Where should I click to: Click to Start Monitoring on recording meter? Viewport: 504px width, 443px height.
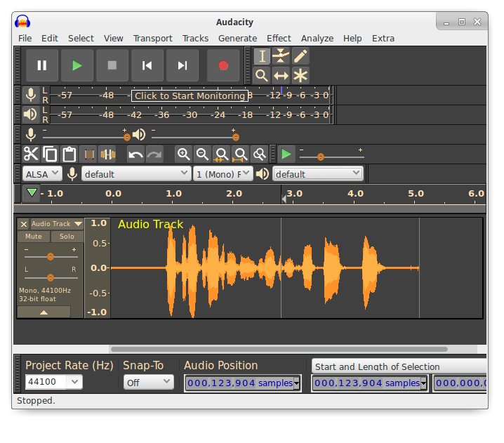190,95
